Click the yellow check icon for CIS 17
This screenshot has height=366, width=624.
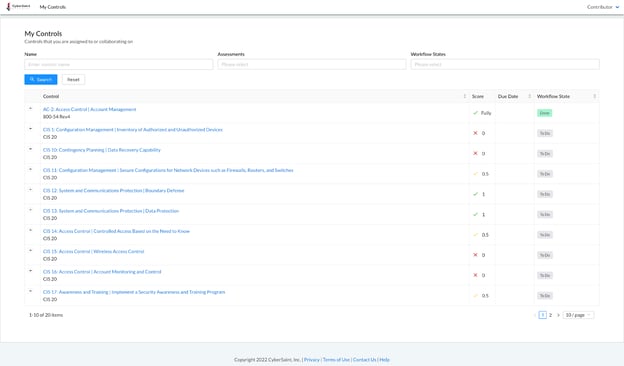pos(475,296)
